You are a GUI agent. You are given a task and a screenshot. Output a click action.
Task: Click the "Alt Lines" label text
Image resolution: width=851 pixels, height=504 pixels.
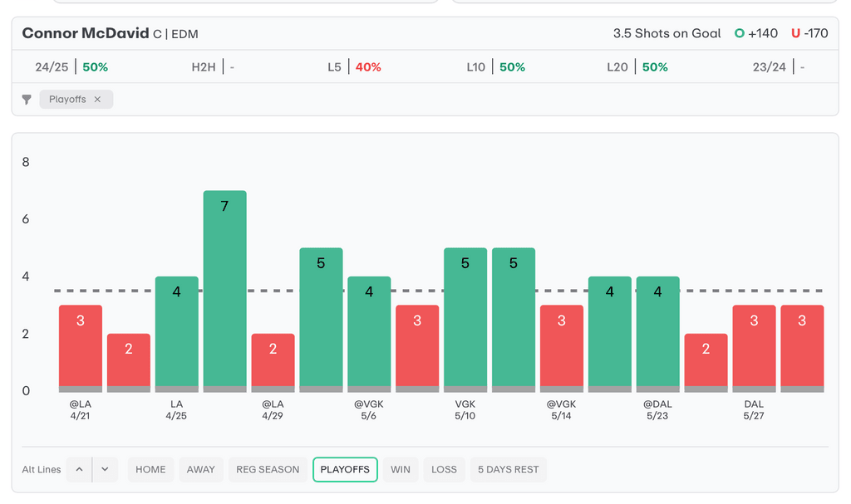[x=42, y=470]
